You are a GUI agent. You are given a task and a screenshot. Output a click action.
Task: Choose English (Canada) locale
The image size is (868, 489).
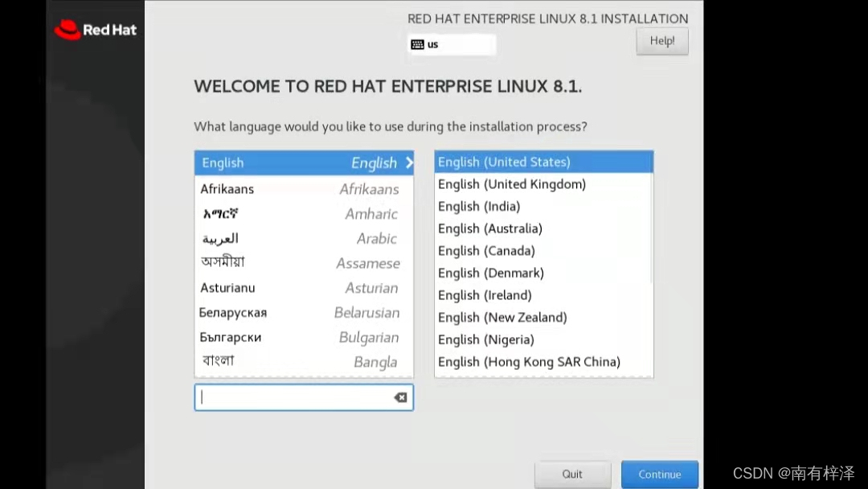(x=543, y=250)
